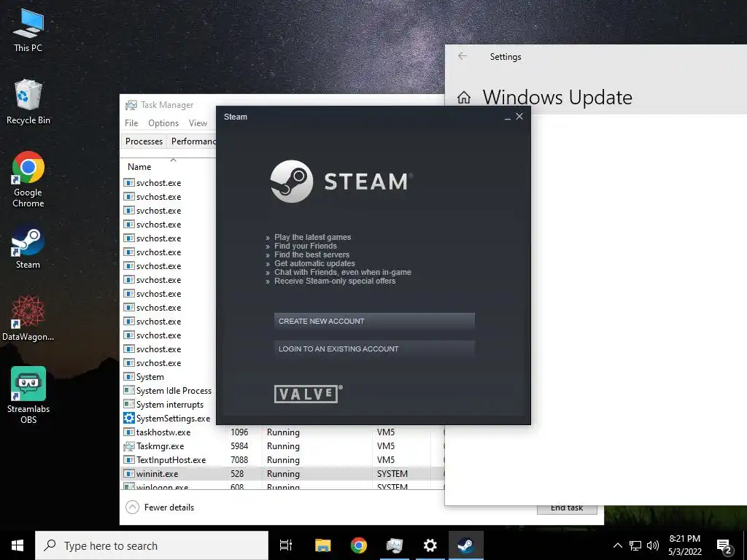Select the System Idle Process row
The width and height of the screenshot is (747, 560).
click(x=169, y=391)
